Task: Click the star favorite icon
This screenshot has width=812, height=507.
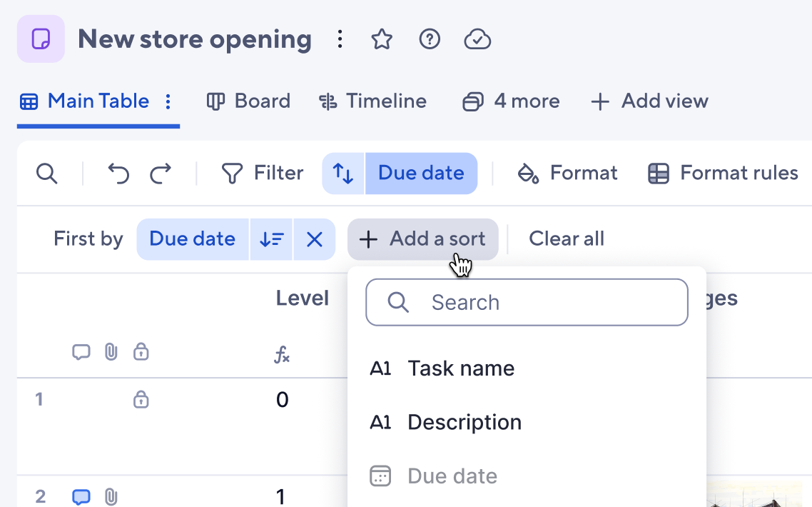Action: pyautogui.click(x=382, y=39)
